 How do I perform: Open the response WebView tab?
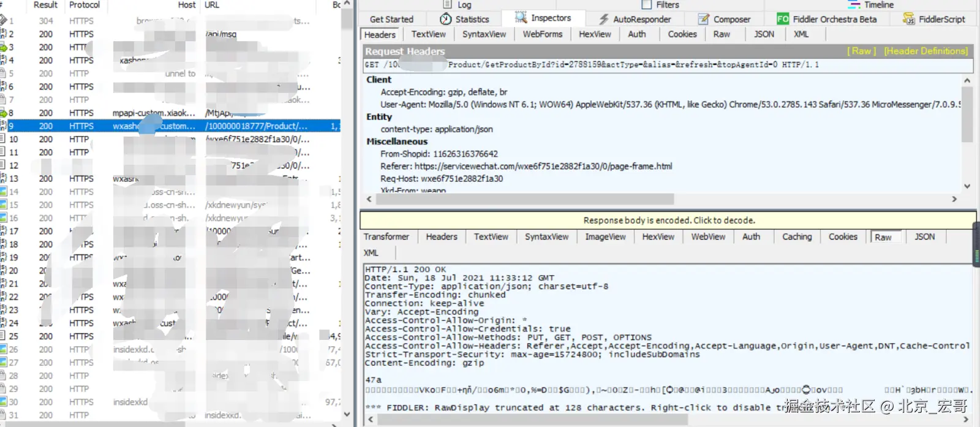click(x=708, y=236)
